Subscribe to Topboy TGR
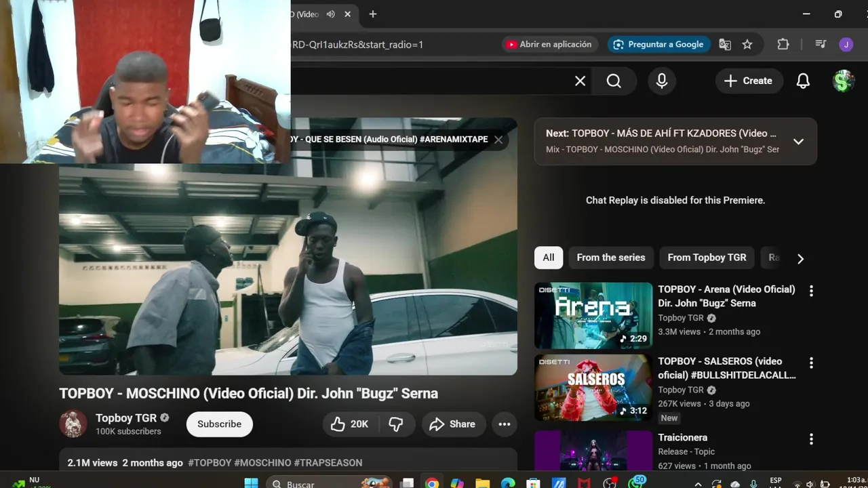Viewport: 868px width, 488px height. tap(219, 424)
